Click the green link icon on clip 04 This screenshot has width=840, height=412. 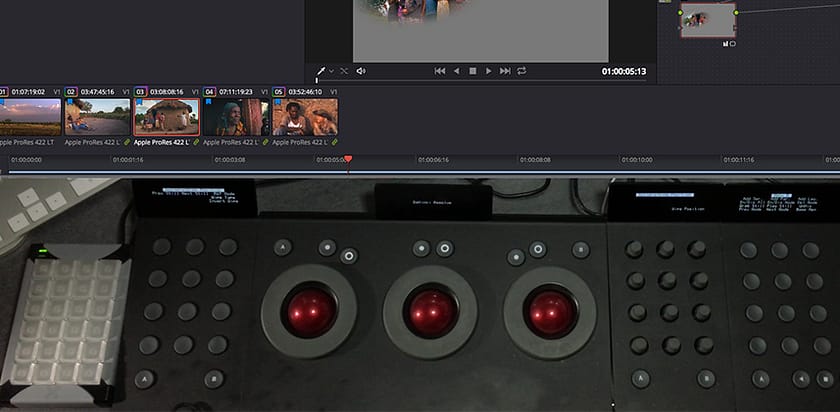click(266, 143)
